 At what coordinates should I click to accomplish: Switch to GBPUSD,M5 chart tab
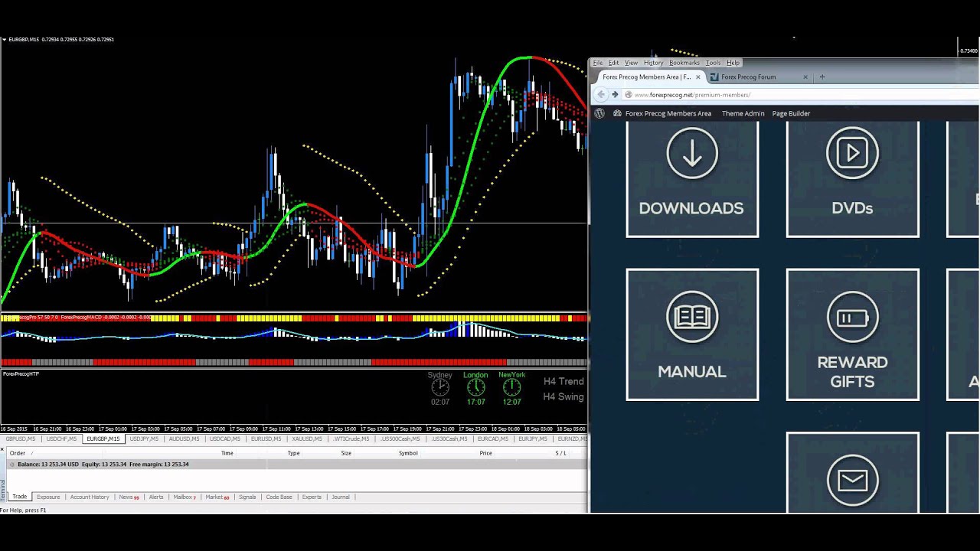21,439
